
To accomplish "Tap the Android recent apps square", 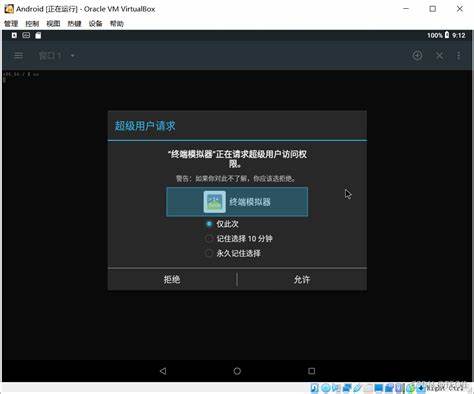I will tap(311, 371).
